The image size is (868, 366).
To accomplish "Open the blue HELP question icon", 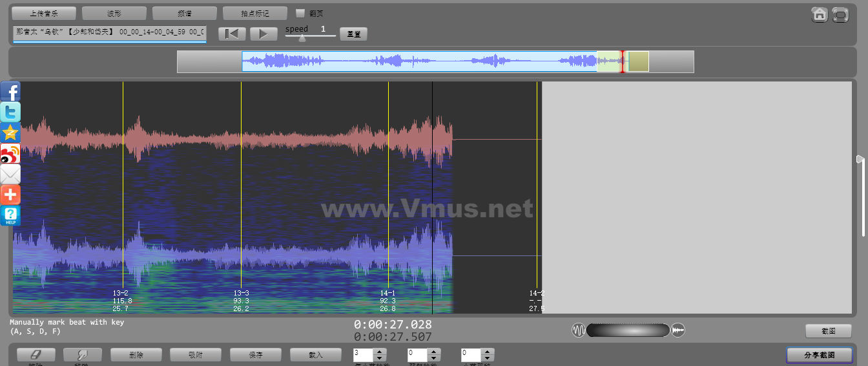I will click(10, 215).
